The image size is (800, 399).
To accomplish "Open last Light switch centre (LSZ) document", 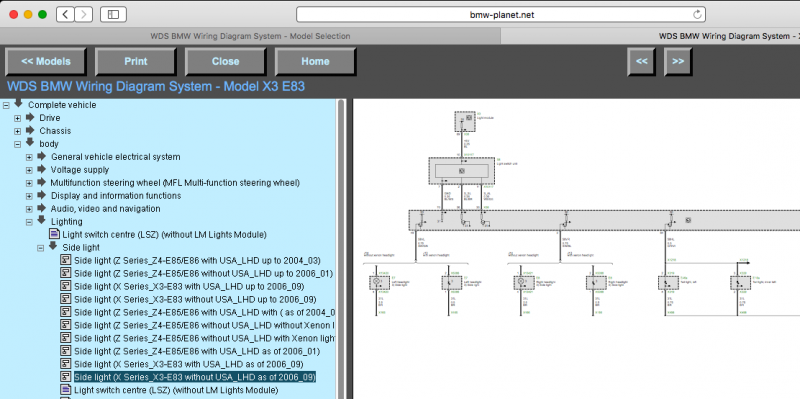I will pos(176,390).
